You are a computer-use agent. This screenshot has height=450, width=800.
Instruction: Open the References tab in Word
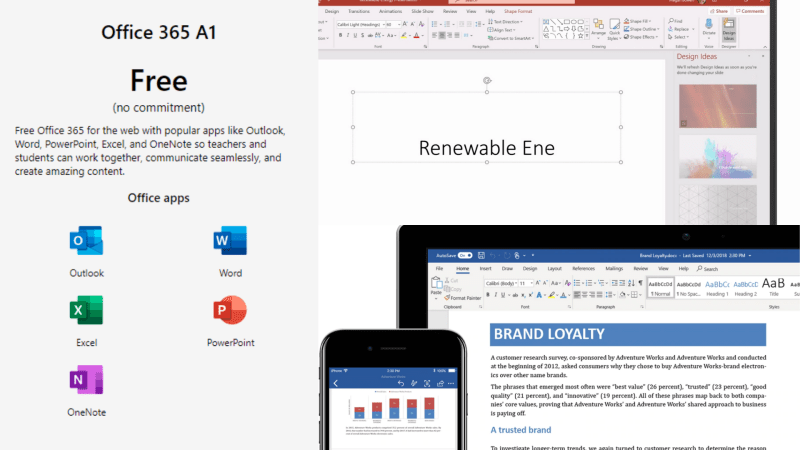583,269
